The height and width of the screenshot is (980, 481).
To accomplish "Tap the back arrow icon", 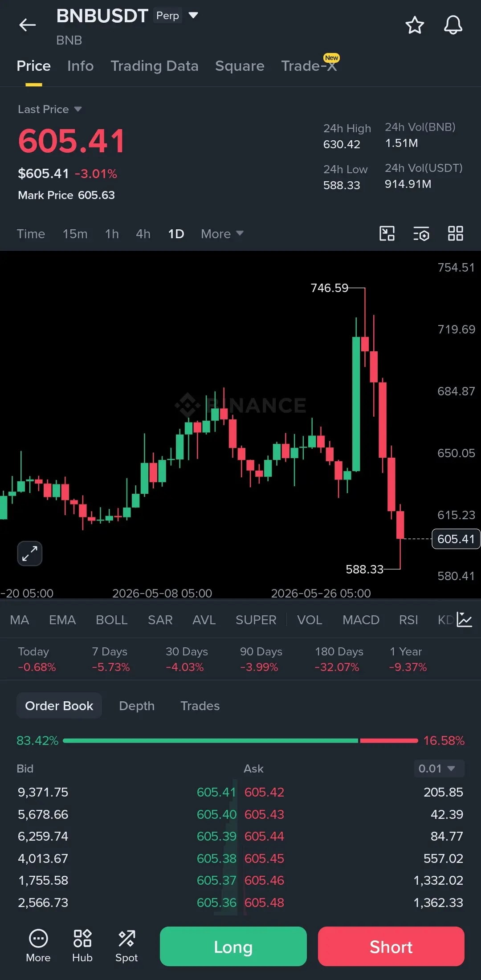I will (x=27, y=25).
